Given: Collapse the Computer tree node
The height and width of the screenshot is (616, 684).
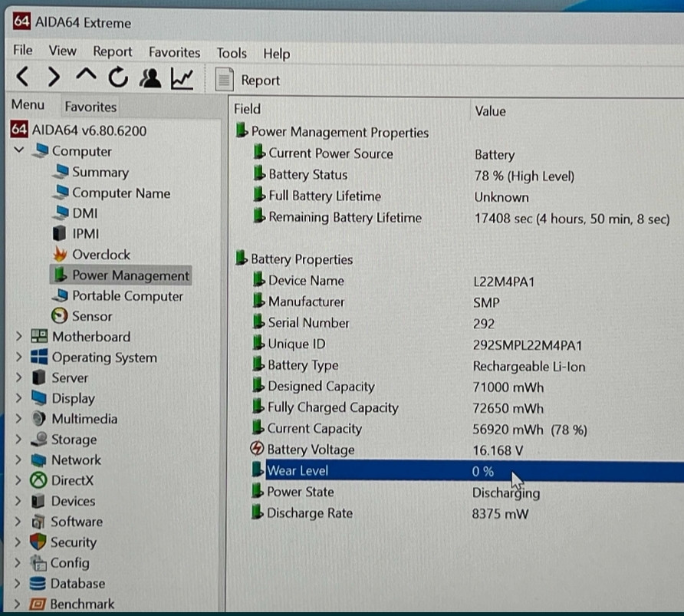Looking at the screenshot, I should pos(19,151).
